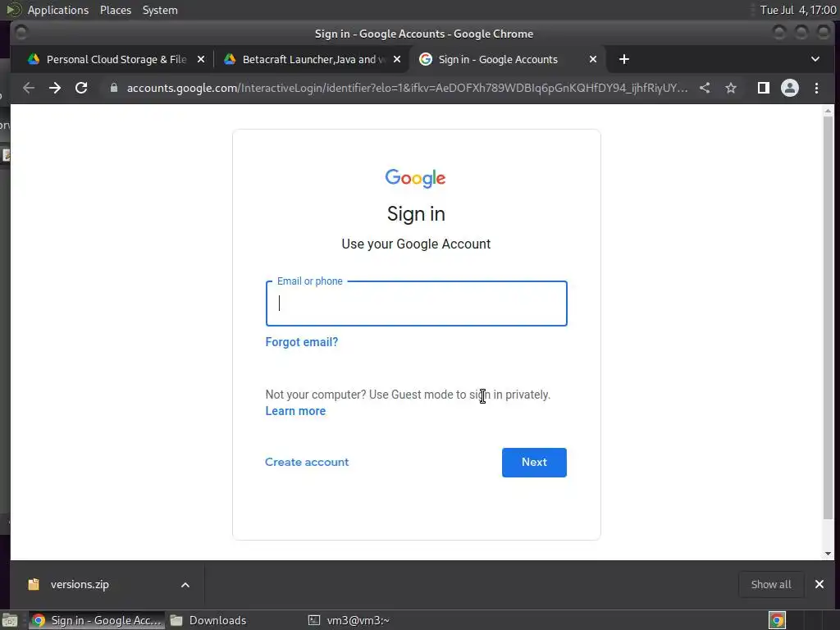
Task: Click the Google logo
Action: pyautogui.click(x=416, y=178)
